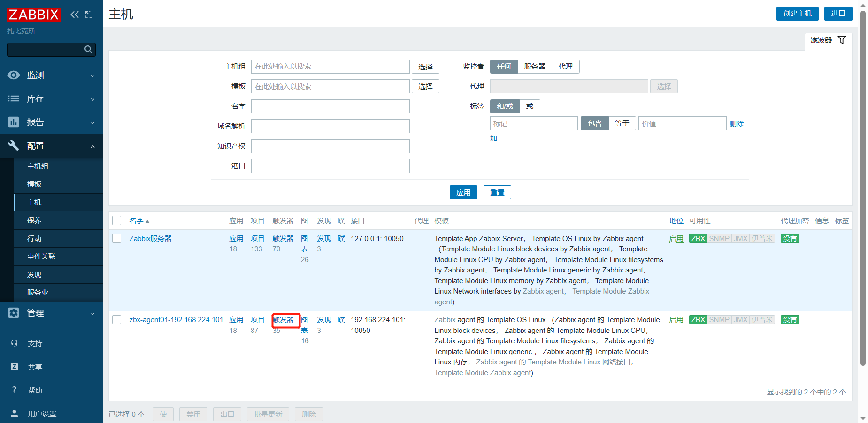Screen dimensions: 868x423
Task: Click 删除 link in tag filter
Action: (737, 123)
